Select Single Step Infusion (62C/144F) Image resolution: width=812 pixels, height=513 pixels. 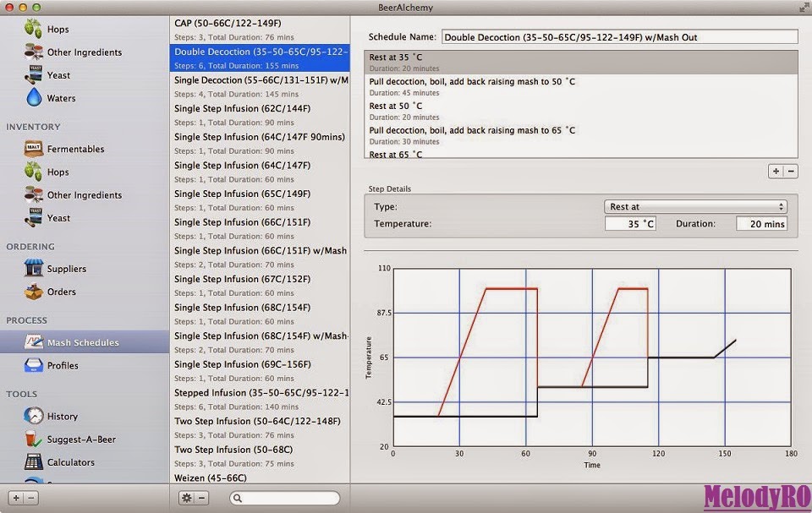tap(260, 115)
